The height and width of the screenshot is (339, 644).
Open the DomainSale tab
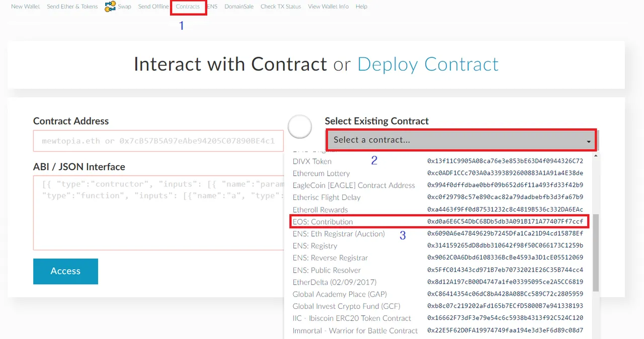point(239,7)
